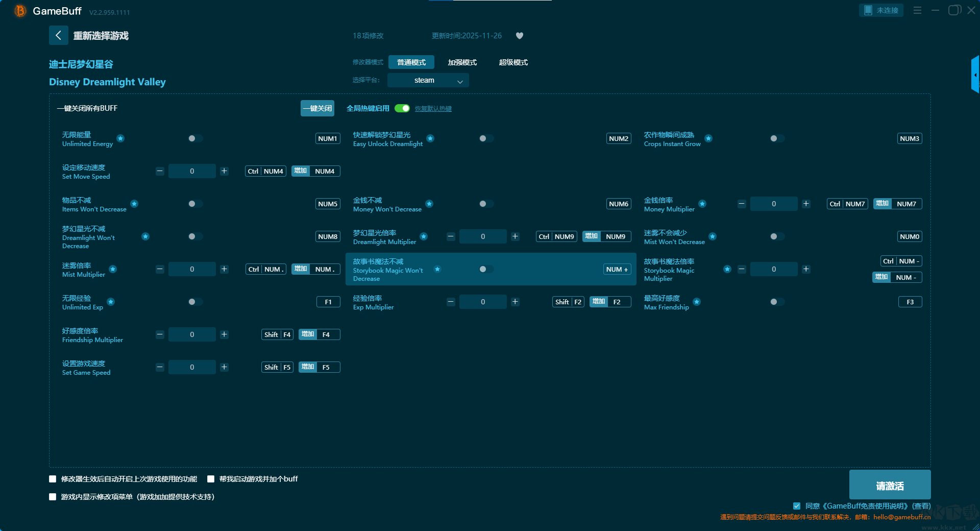Click the minus icon for Mist Multiplier
Viewport: 980px width, 531px height.
click(x=160, y=269)
